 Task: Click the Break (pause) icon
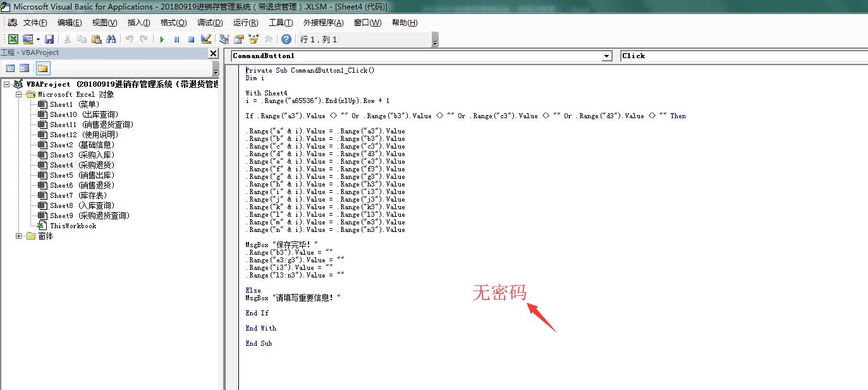177,39
